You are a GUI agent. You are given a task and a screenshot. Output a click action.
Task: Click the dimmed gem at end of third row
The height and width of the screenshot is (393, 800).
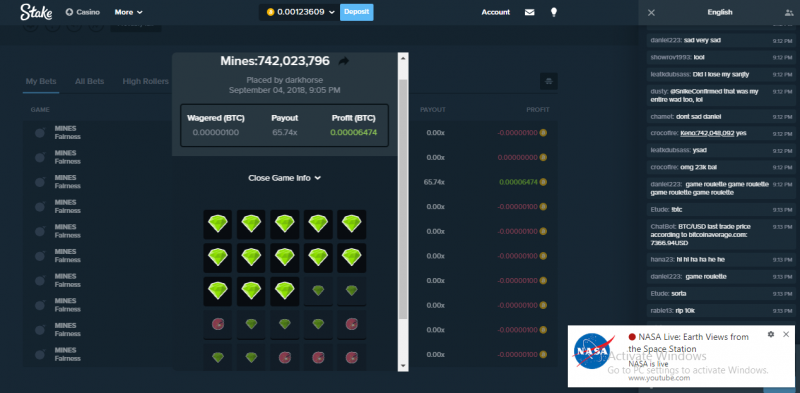pyautogui.click(x=352, y=291)
